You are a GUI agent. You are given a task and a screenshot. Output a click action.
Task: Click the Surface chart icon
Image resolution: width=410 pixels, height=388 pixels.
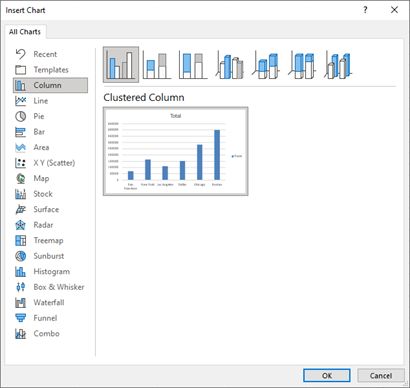(20, 209)
